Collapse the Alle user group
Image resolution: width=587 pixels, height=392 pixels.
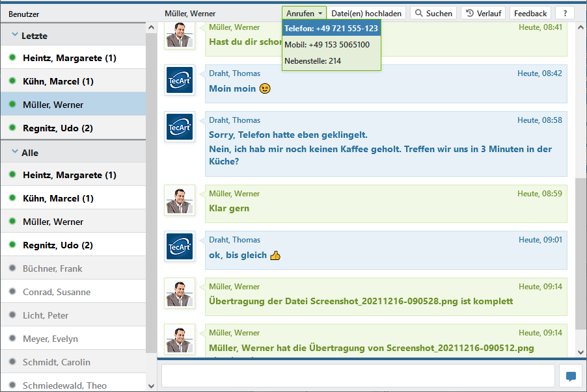coord(16,152)
